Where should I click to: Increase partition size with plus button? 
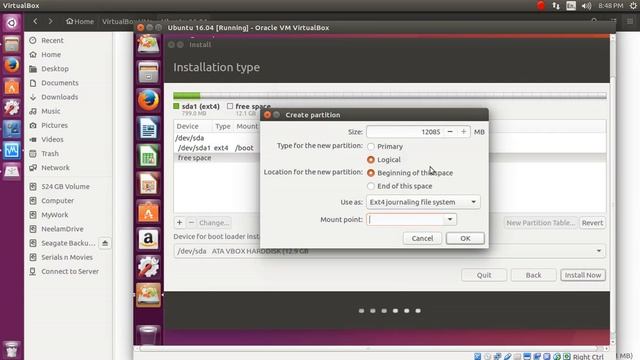point(463,132)
